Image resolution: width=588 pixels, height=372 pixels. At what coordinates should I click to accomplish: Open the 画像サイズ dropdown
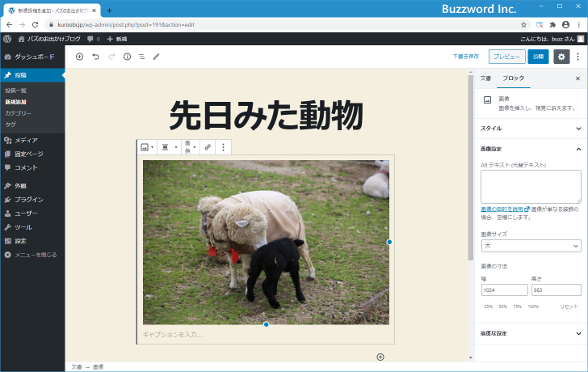pyautogui.click(x=531, y=246)
